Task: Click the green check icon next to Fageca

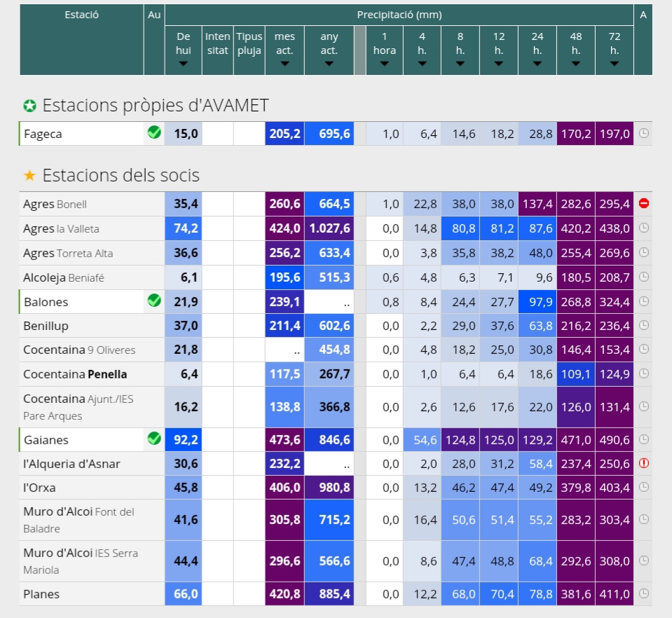Action: (x=154, y=133)
